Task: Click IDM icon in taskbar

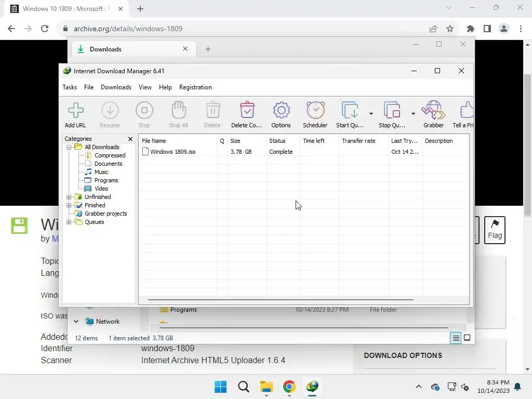Action: [312, 387]
